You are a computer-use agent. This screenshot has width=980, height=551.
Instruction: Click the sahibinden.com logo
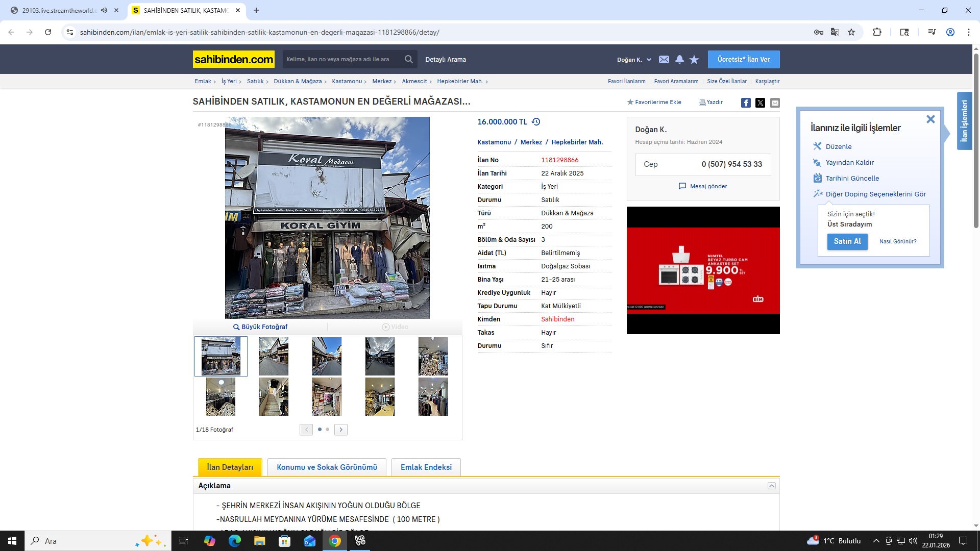(234, 59)
